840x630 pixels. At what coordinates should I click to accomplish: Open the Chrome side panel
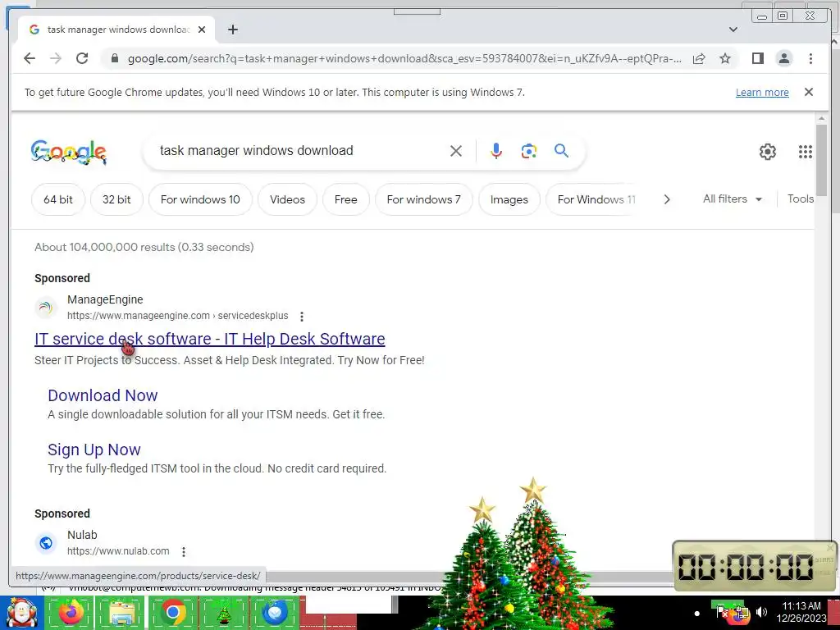click(757, 58)
